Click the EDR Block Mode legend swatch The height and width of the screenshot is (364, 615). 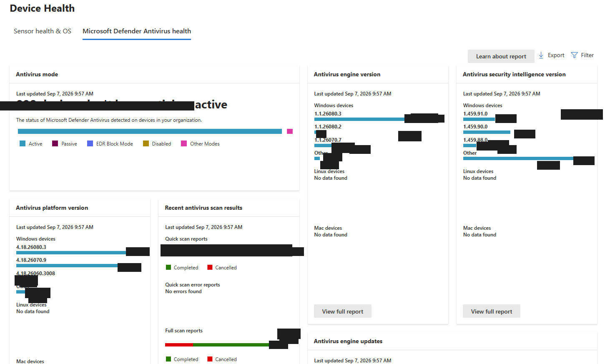(90, 143)
